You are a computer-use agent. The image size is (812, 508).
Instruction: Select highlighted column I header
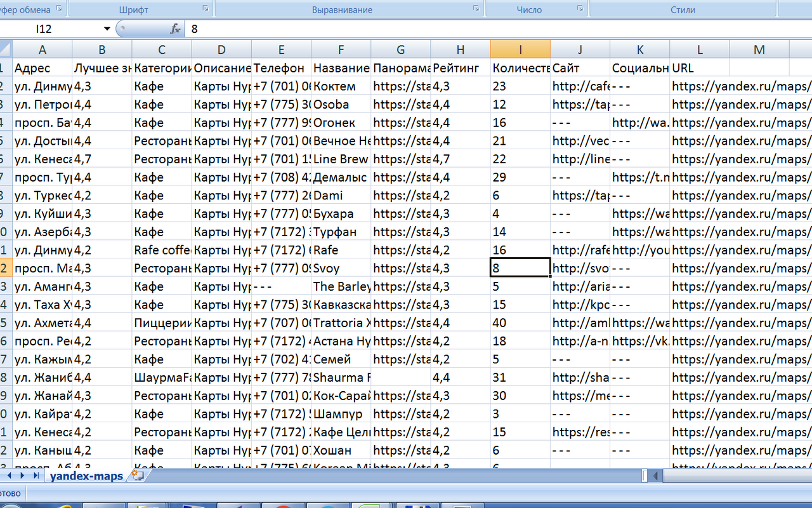(520, 50)
